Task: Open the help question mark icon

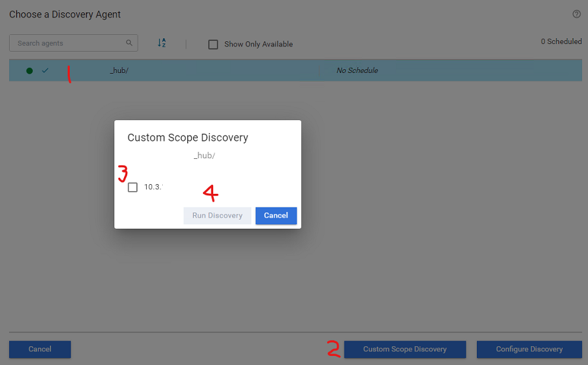Action: click(576, 14)
